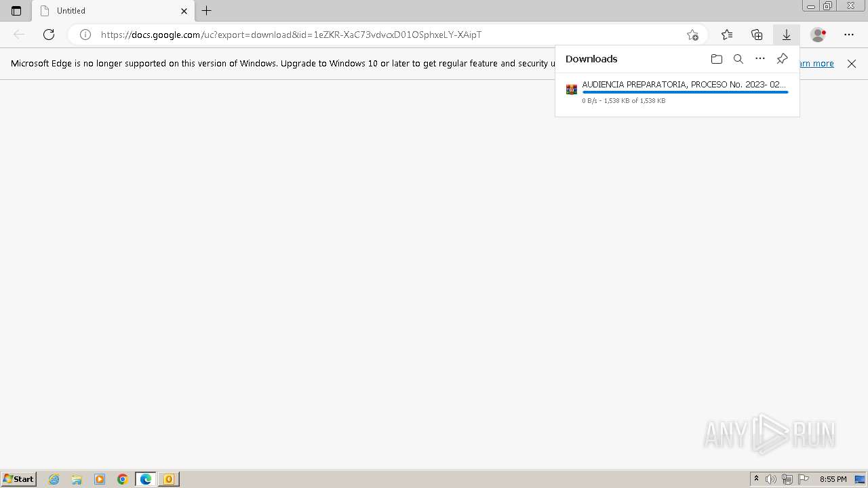This screenshot has width=868, height=488.
Task: Open the AUDIENCIA PREPARATORIA downloaded file
Action: coord(684,85)
